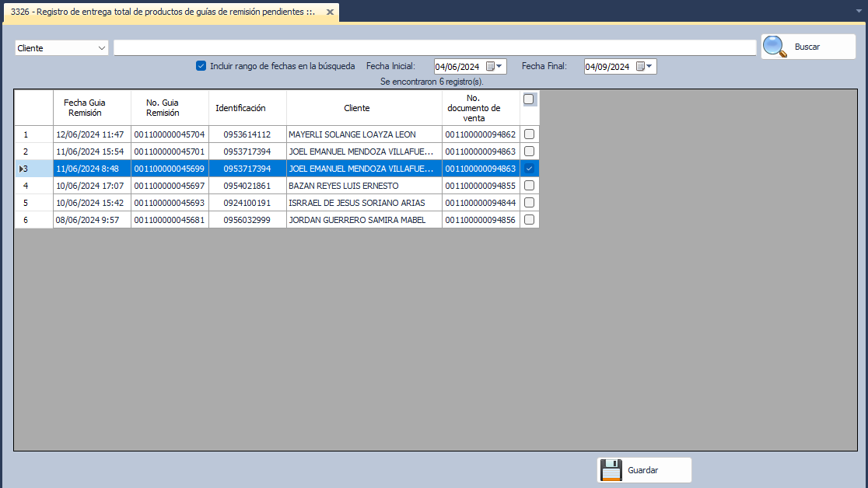Click the floppy disk Guardar icon
868x488 pixels.
611,470
